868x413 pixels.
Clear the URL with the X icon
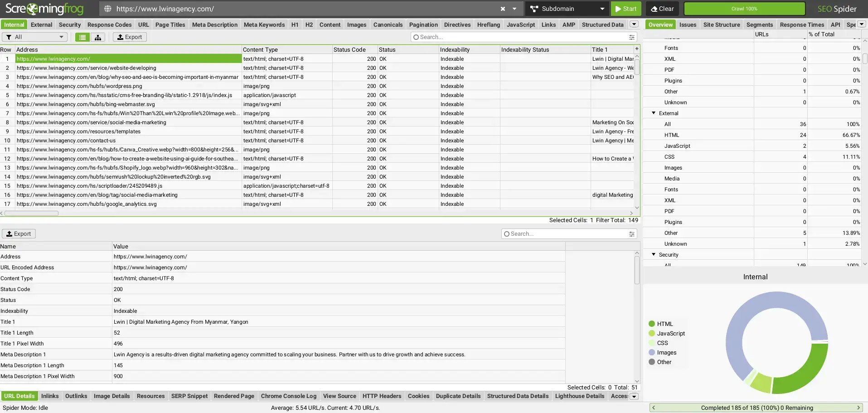[x=503, y=9]
